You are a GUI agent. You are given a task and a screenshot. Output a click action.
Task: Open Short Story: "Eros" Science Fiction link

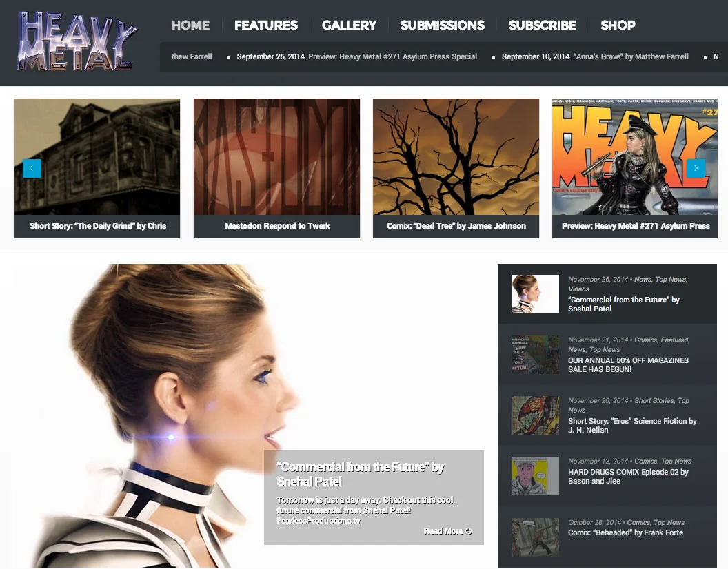pos(632,426)
